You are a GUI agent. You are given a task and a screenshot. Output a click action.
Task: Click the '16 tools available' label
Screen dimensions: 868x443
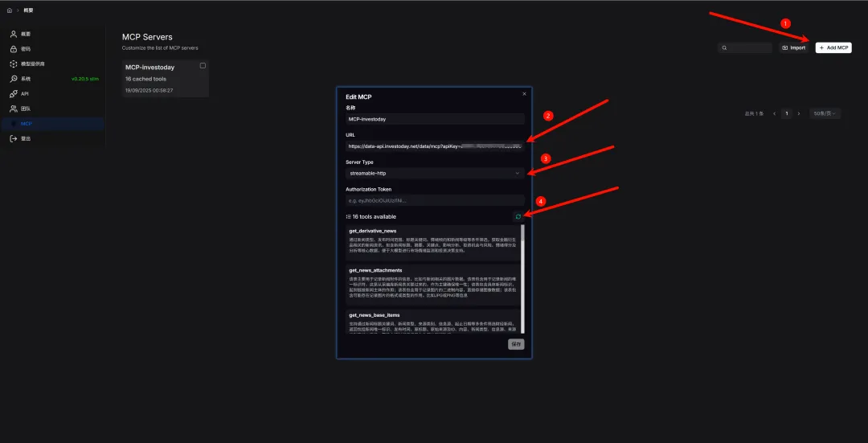pos(375,217)
